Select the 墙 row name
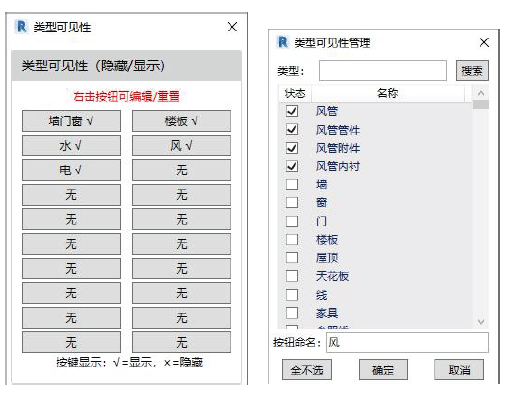 tap(321, 184)
